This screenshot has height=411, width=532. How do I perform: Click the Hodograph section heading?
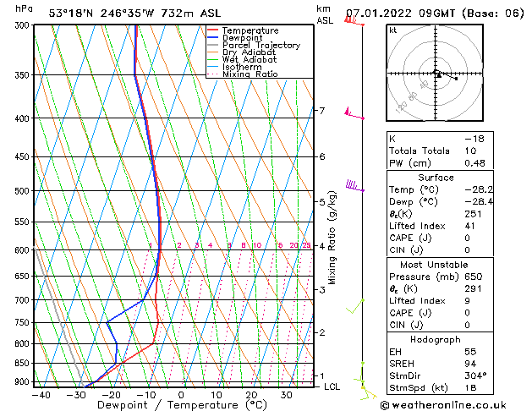[x=436, y=340]
